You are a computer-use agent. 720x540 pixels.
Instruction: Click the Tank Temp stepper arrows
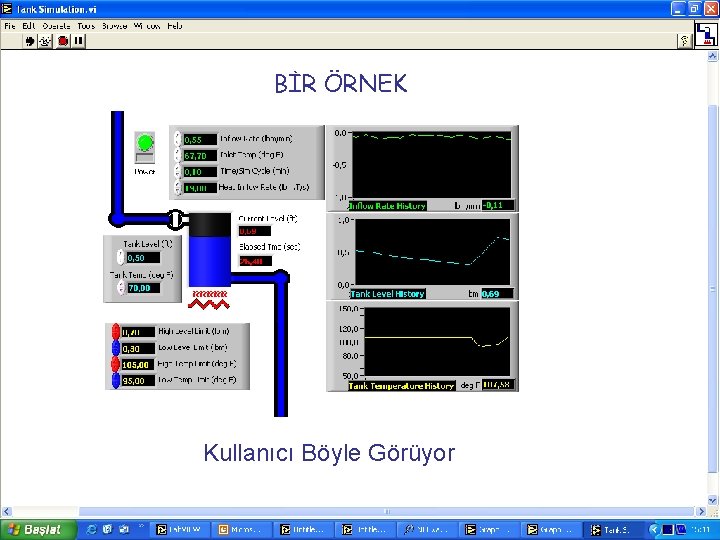point(121,288)
